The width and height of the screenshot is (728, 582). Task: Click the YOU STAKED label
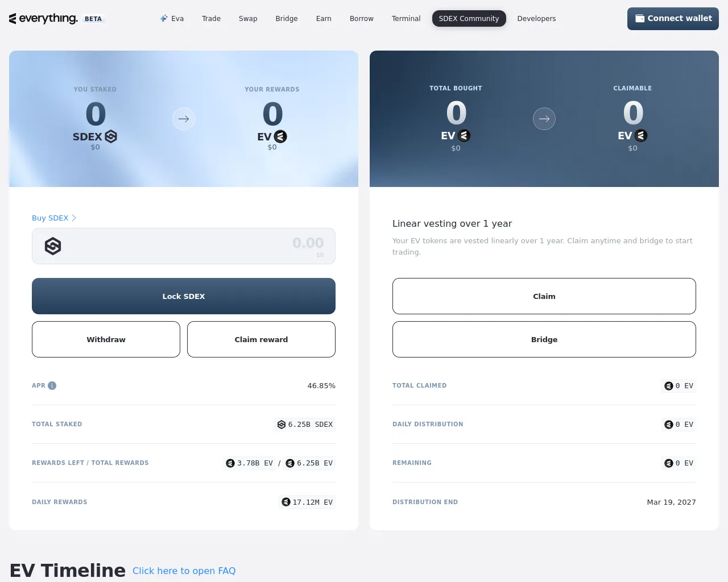pyautogui.click(x=95, y=89)
